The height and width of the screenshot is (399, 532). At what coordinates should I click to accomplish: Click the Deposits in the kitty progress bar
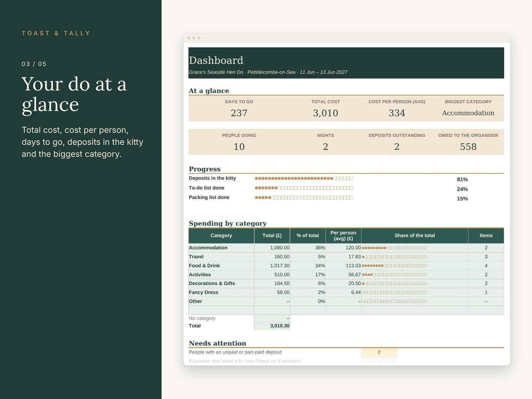[x=304, y=178]
